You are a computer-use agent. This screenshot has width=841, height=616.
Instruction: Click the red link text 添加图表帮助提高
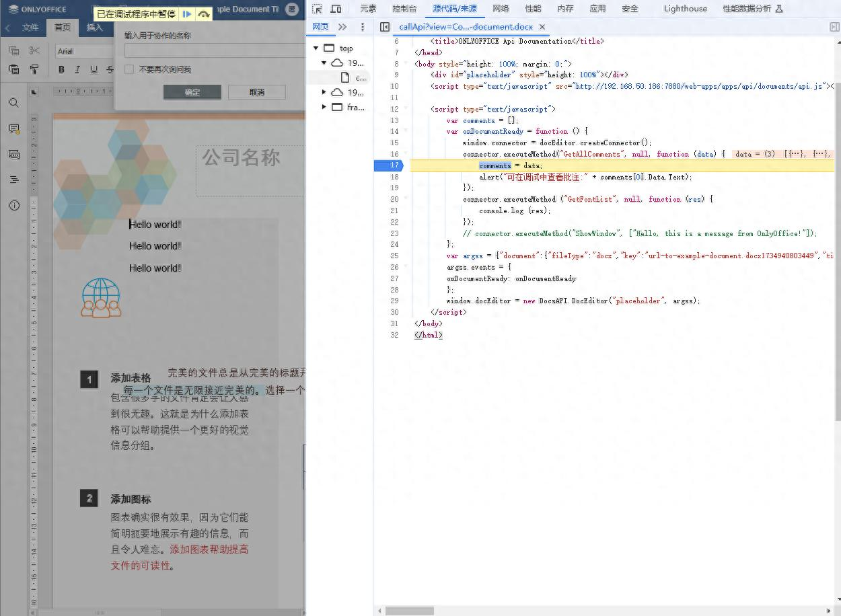(209, 549)
